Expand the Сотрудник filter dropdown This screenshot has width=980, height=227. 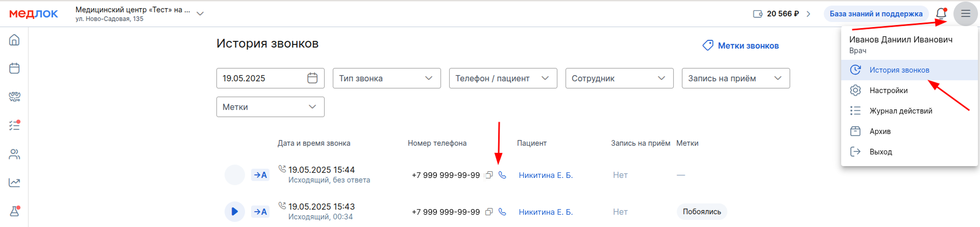tap(620, 78)
